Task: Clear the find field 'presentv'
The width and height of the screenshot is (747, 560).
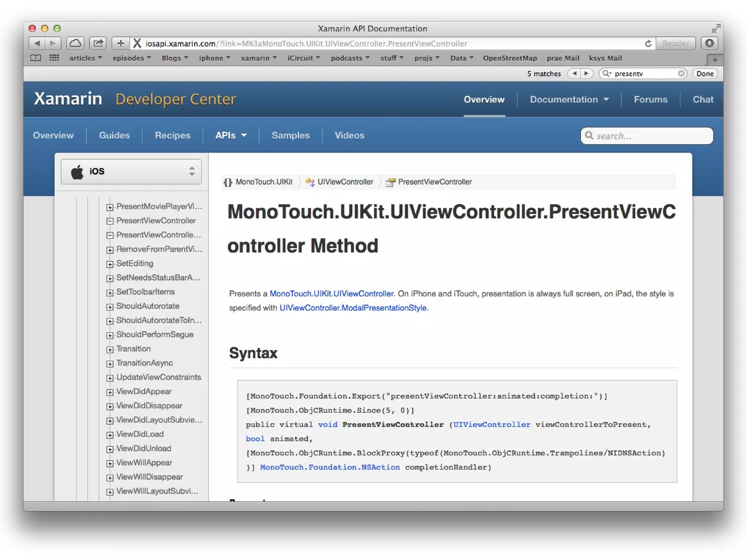Action: coord(681,74)
